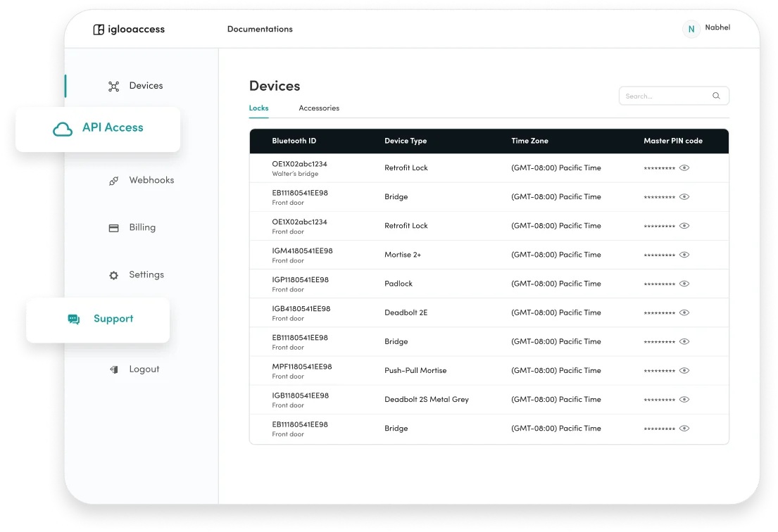Show the PIN code for the Padlock row
The height and width of the screenshot is (532, 778).
[684, 283]
